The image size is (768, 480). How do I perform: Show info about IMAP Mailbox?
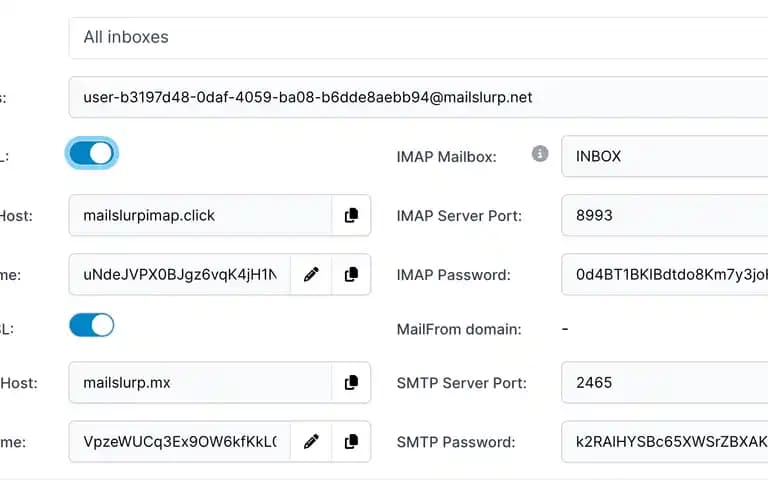[540, 154]
